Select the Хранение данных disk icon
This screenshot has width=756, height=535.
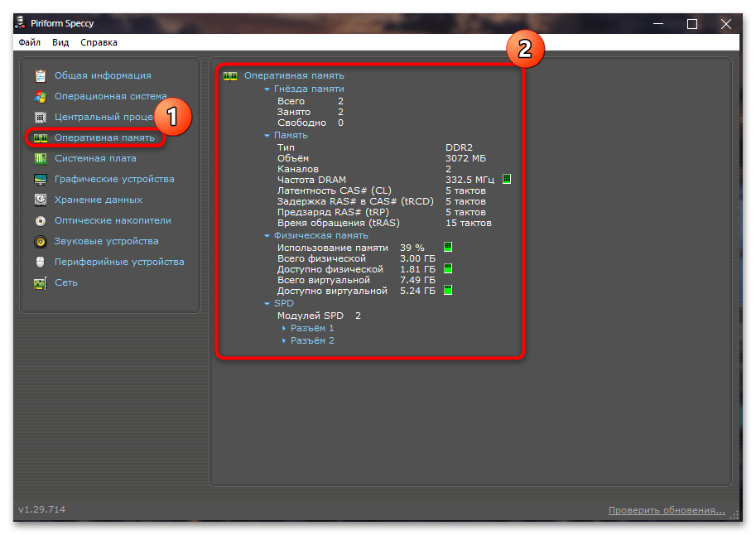click(40, 200)
